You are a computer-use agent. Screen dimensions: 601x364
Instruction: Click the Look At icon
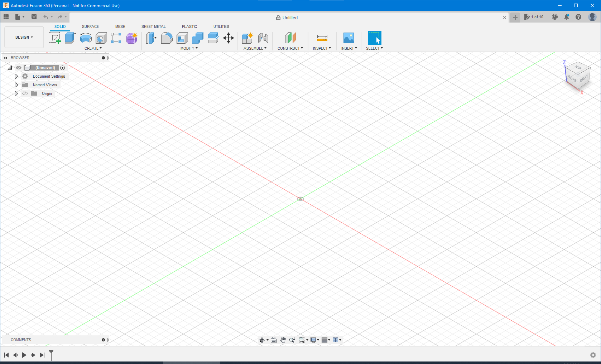[x=274, y=340]
